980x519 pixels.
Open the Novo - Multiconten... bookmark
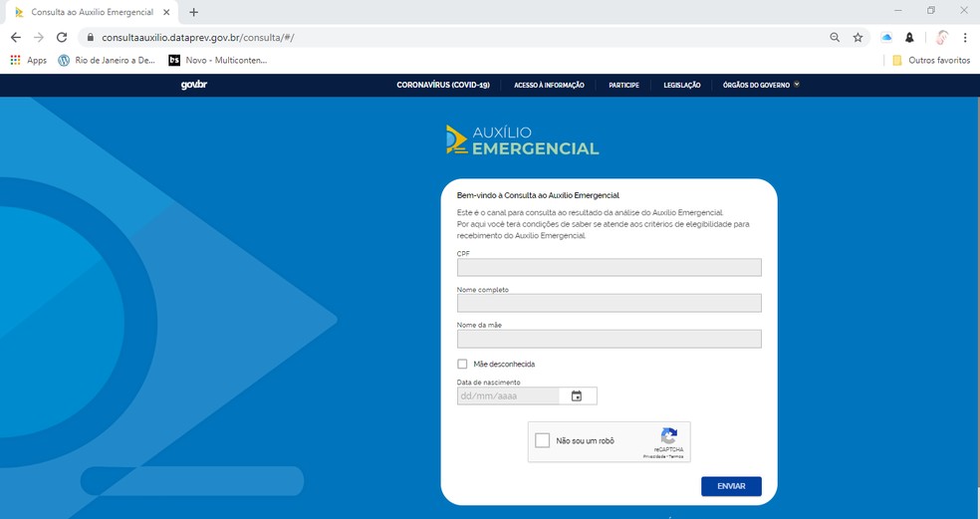pos(218,60)
